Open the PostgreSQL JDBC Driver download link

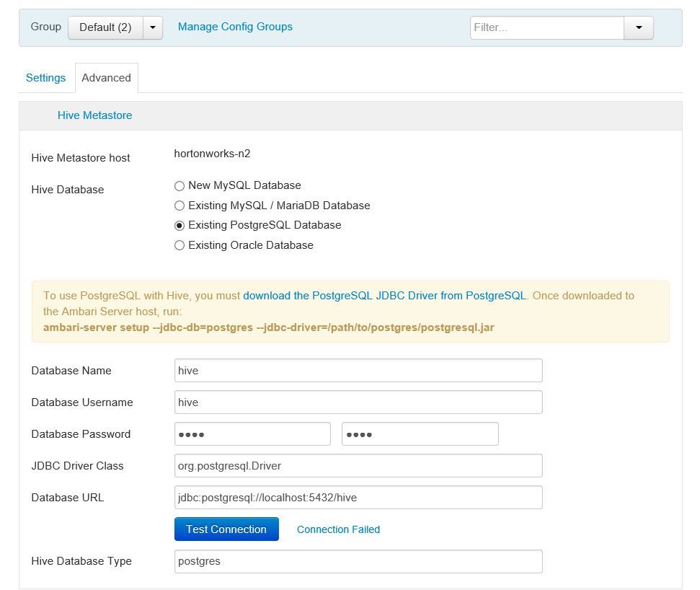click(384, 296)
